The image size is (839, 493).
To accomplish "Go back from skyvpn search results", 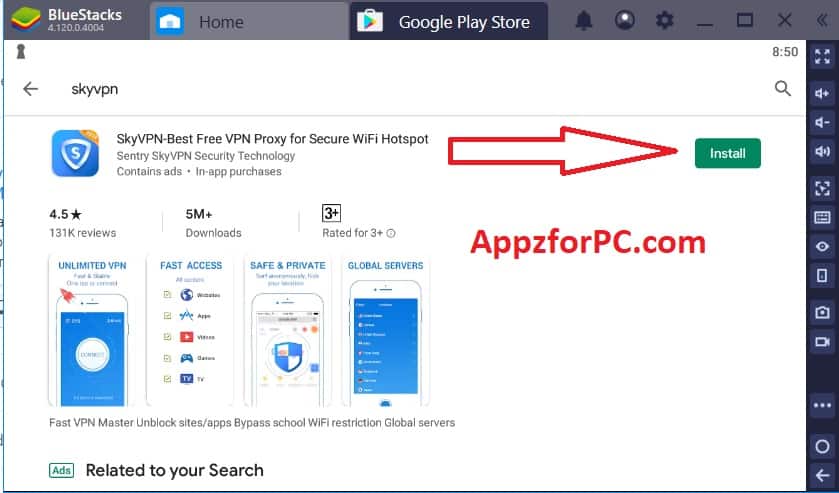I will pyautogui.click(x=30, y=89).
